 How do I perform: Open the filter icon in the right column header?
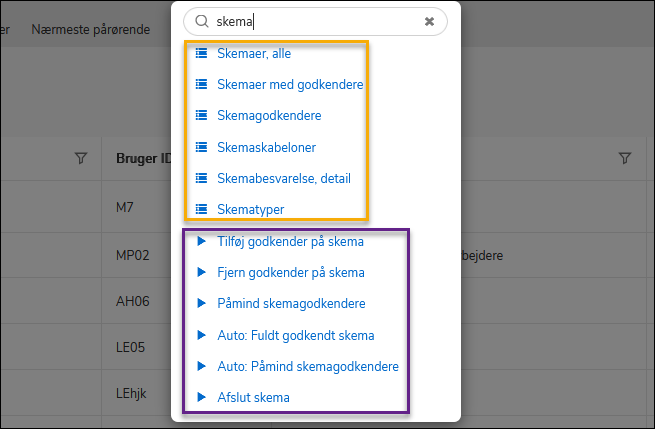click(x=625, y=158)
